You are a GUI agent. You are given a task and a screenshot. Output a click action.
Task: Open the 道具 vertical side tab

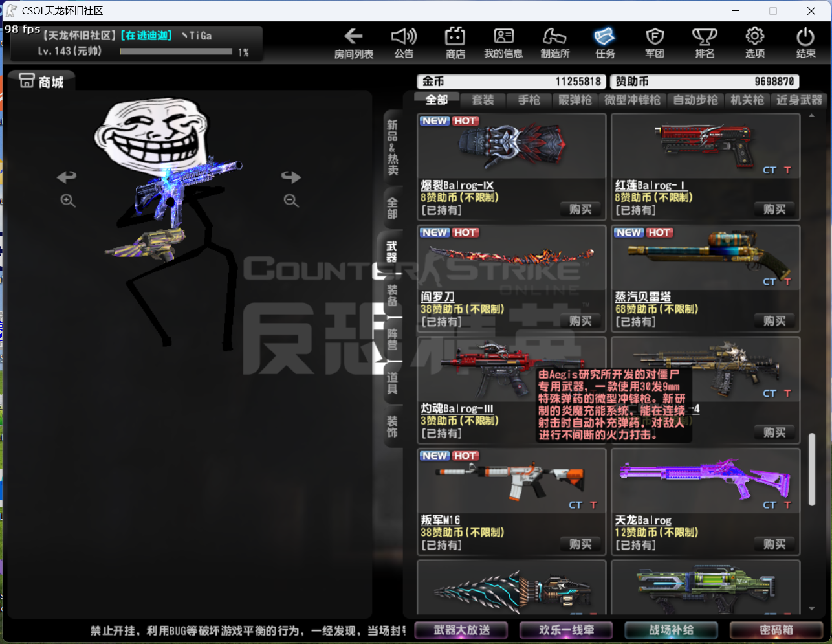393,383
